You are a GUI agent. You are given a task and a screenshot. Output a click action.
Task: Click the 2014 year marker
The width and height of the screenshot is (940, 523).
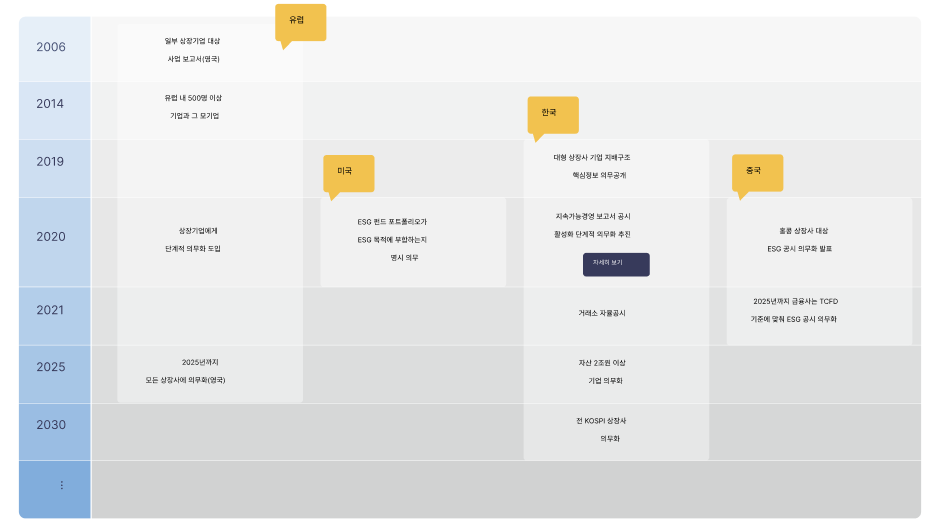[51, 104]
